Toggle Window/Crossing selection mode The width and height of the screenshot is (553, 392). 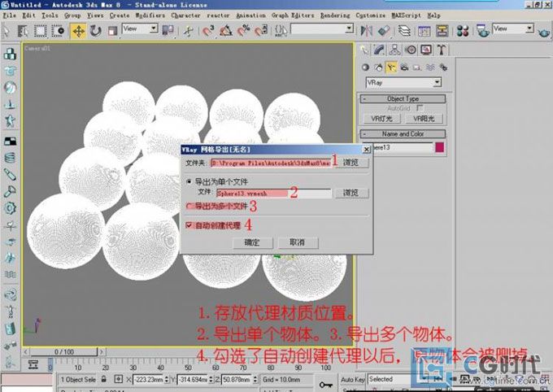58,31
